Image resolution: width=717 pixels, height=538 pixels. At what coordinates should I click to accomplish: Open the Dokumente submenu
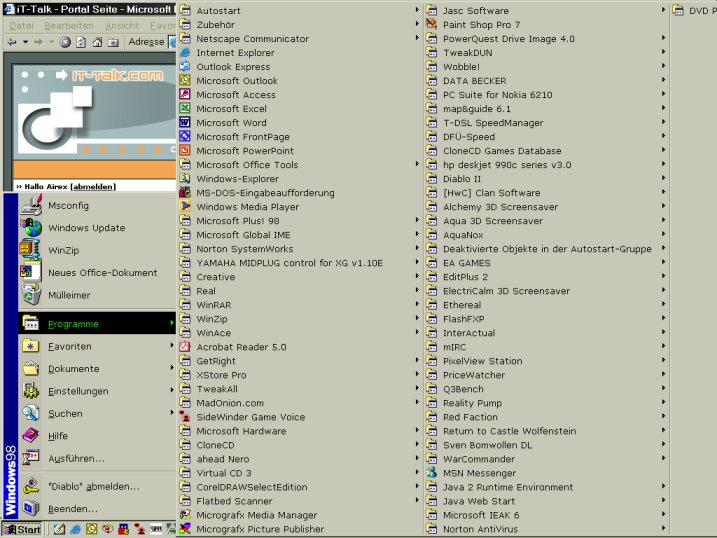click(97, 368)
